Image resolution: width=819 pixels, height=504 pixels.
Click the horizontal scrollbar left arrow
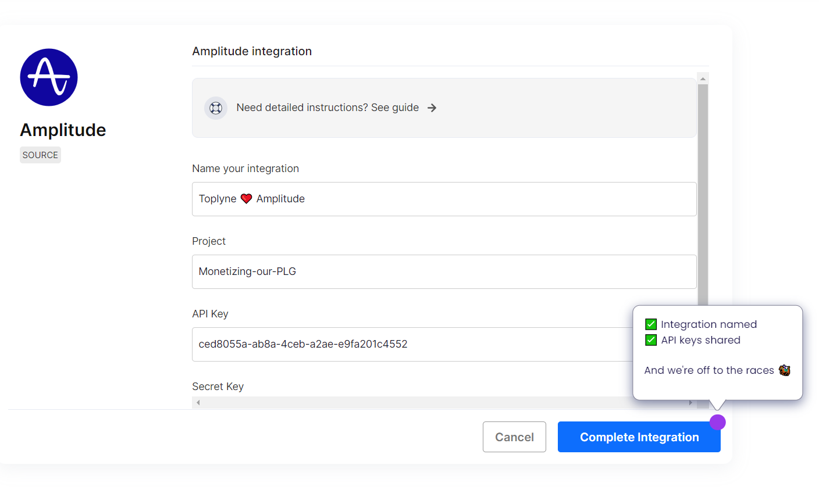[198, 402]
